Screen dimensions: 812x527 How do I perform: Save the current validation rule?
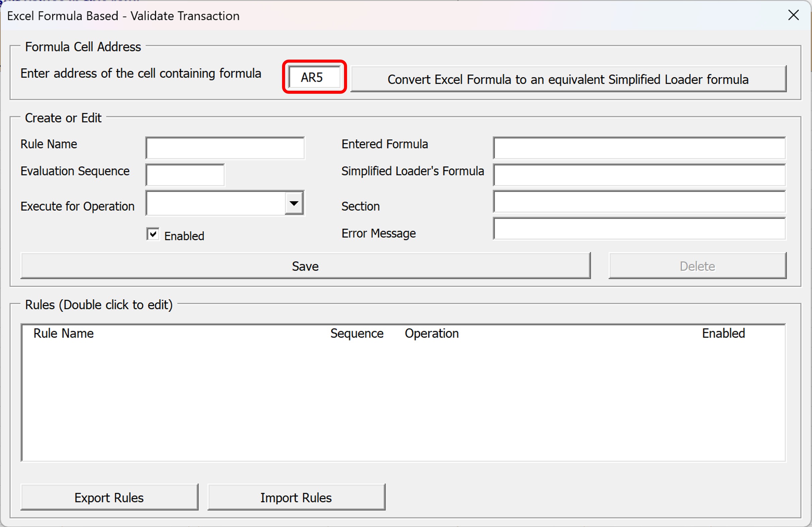(x=306, y=266)
